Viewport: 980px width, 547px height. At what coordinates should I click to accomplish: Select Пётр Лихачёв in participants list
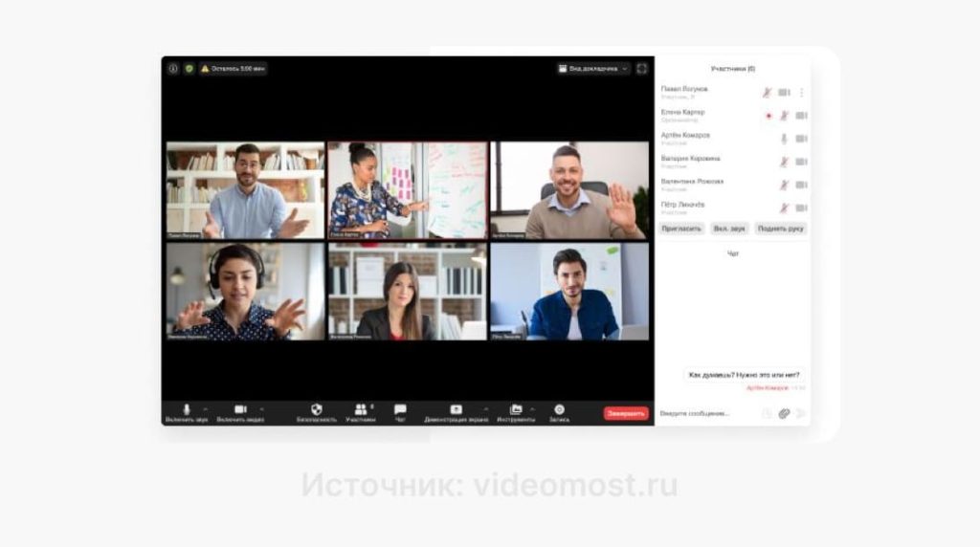732,208
